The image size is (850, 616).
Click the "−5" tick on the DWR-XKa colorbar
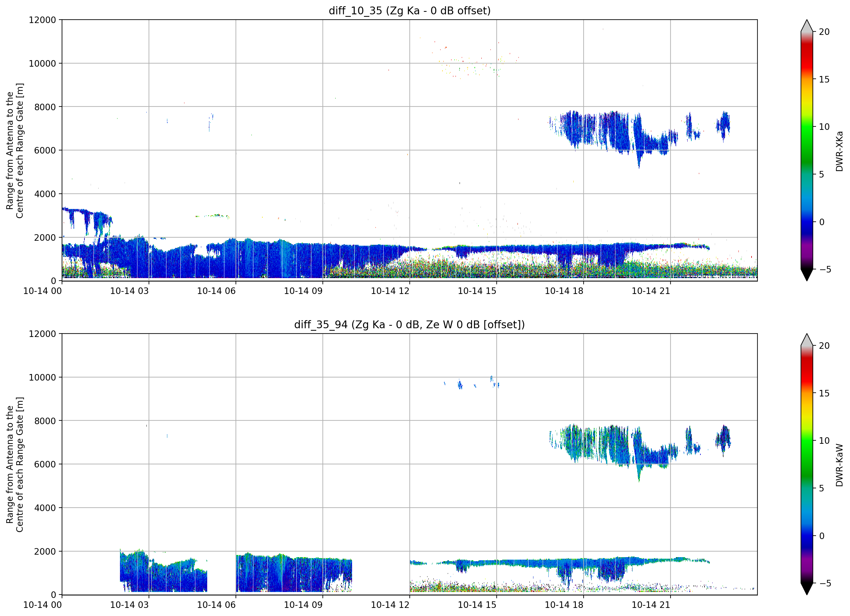coord(825,269)
